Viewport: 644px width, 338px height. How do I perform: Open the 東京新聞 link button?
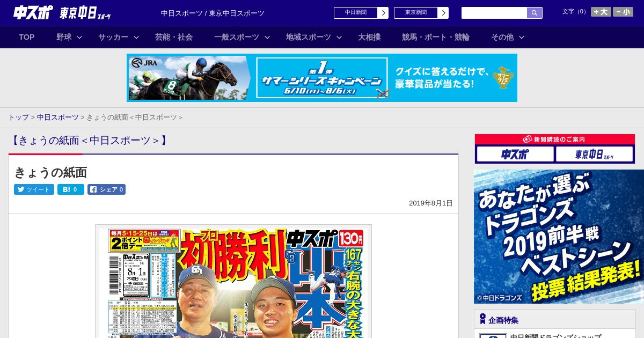coord(416,13)
